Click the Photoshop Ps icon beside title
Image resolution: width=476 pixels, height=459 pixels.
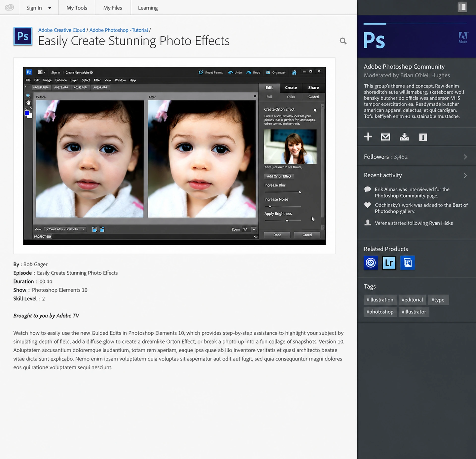[x=23, y=36]
